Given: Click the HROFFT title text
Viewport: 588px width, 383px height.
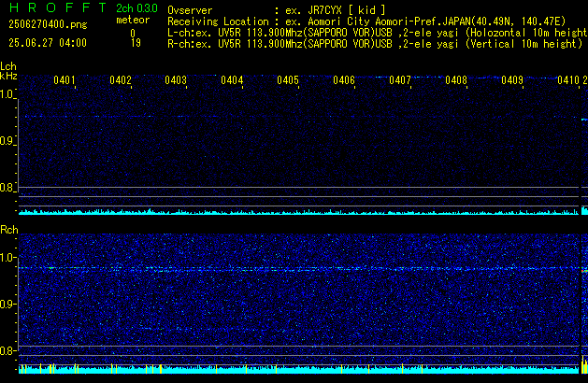Looking at the screenshot, I should 58,7.
